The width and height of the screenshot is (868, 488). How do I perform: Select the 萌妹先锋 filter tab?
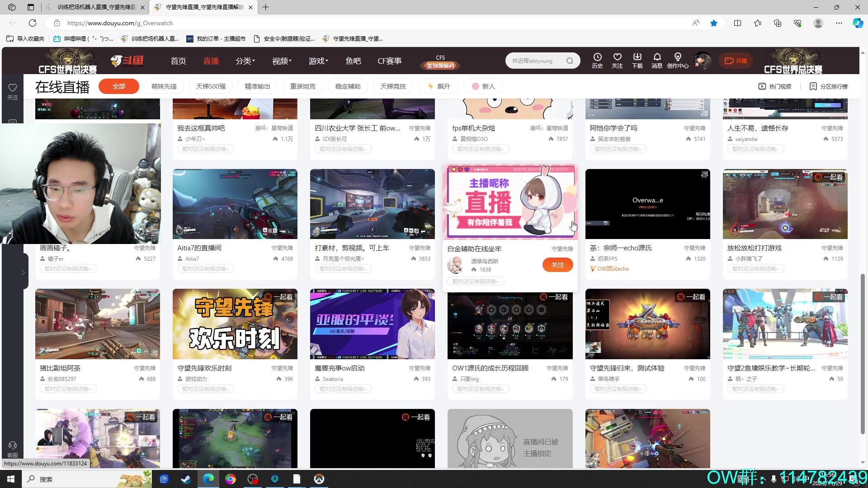[x=164, y=86]
